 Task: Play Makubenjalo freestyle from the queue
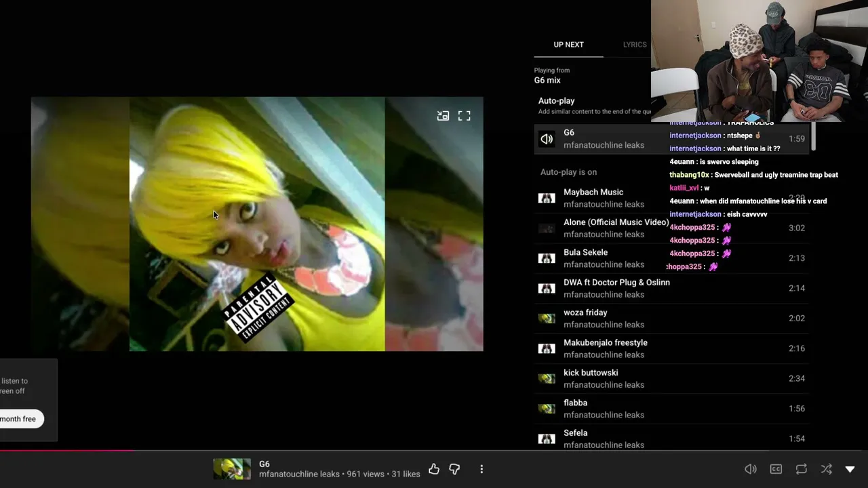(x=606, y=343)
